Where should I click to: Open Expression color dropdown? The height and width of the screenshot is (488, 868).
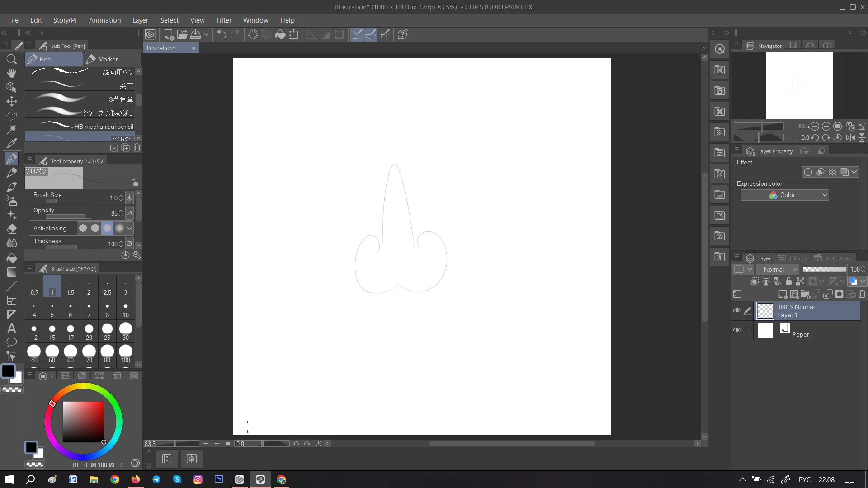pos(784,195)
